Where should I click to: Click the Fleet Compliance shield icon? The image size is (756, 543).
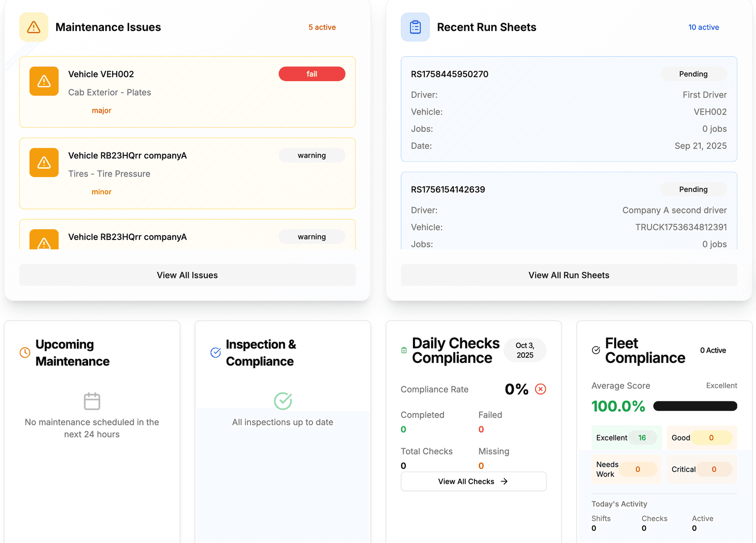596,351
